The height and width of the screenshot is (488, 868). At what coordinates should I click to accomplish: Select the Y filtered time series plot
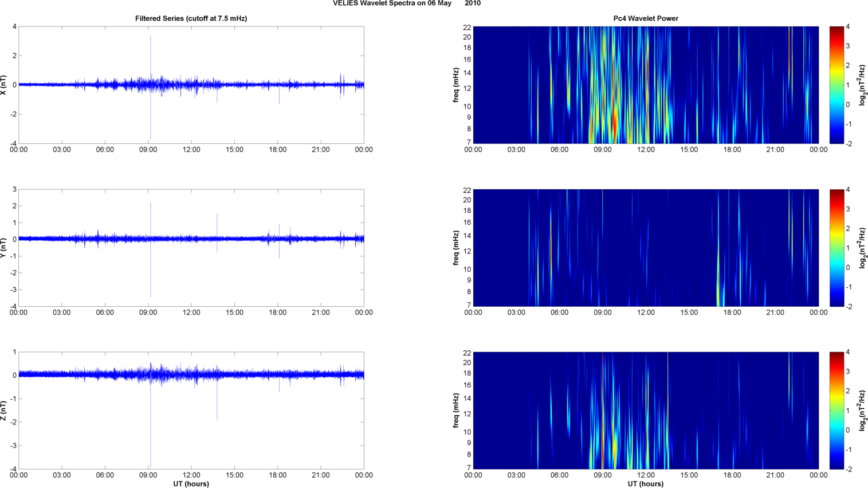point(191,248)
